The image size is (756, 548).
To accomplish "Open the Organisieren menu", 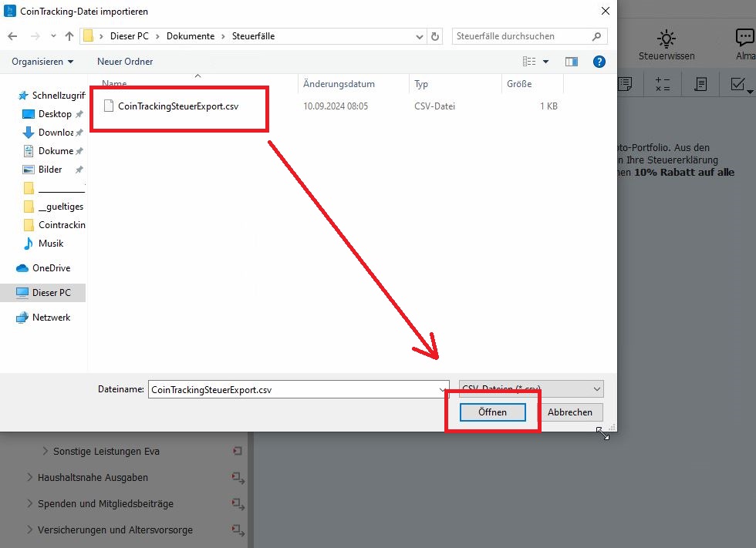I will coord(43,61).
